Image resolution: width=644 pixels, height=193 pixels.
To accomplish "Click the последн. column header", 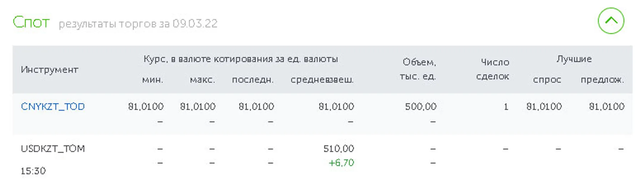I will point(253,80).
